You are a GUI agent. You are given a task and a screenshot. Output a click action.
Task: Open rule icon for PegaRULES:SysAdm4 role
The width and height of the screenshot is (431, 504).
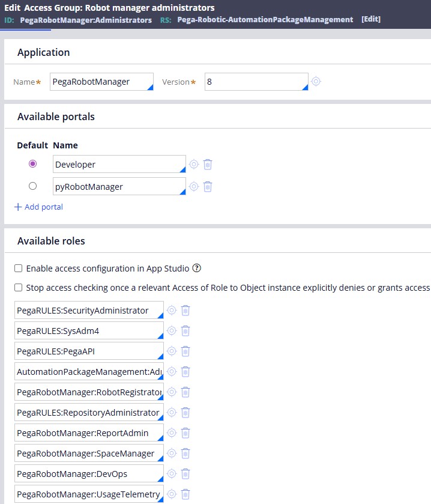pyautogui.click(x=172, y=330)
